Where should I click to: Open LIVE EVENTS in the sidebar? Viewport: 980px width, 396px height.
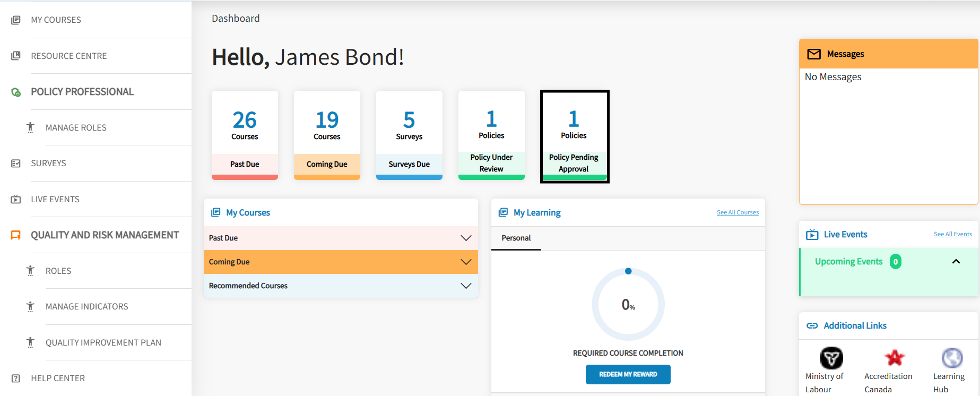(55, 199)
